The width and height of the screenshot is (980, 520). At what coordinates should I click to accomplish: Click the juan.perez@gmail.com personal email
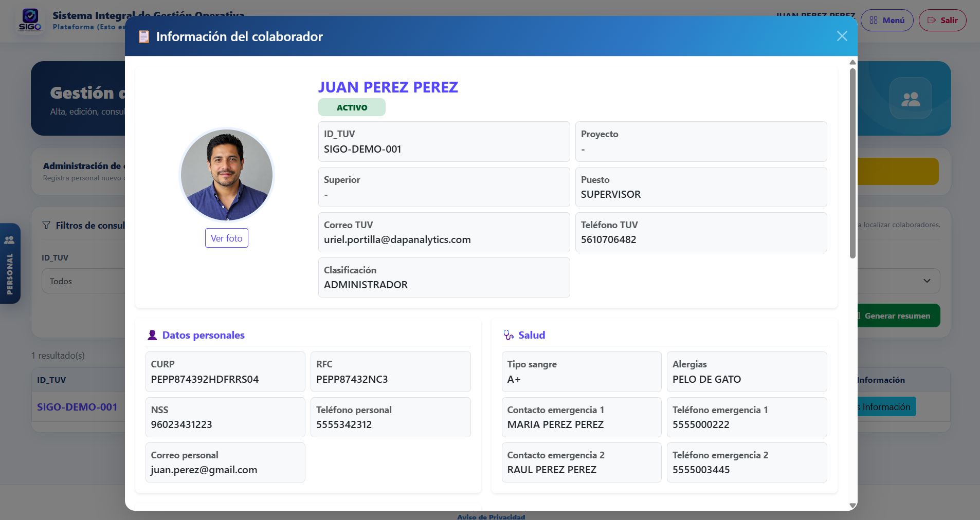pyautogui.click(x=204, y=470)
